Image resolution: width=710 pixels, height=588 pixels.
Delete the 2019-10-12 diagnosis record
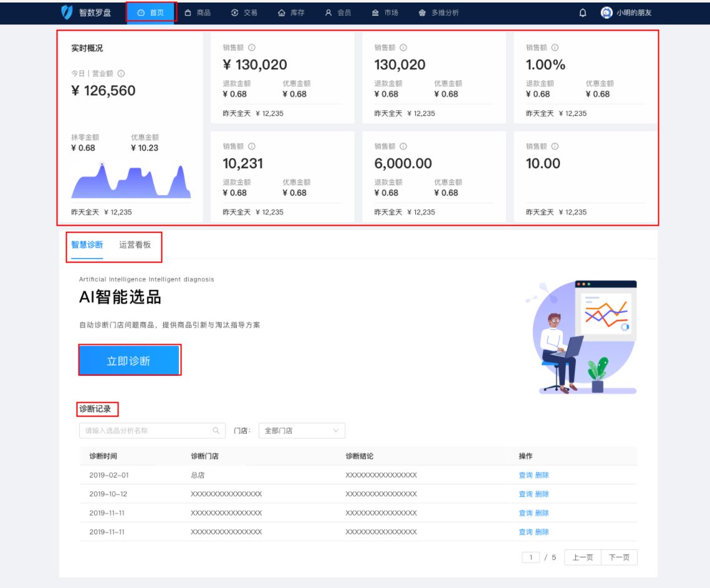click(x=542, y=494)
